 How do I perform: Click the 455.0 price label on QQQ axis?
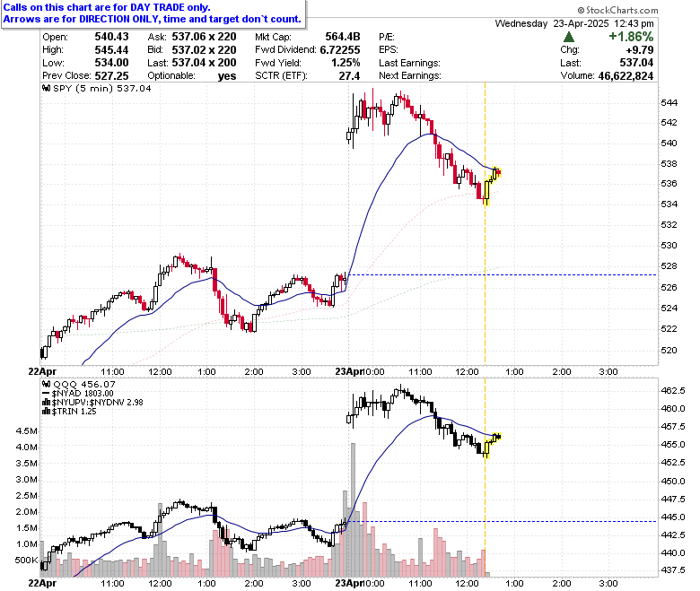coord(673,445)
